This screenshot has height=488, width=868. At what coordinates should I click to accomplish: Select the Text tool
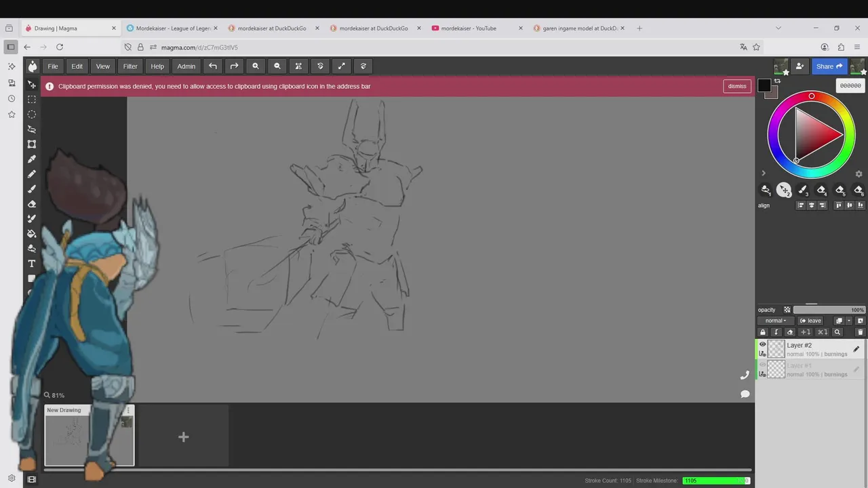point(31,263)
